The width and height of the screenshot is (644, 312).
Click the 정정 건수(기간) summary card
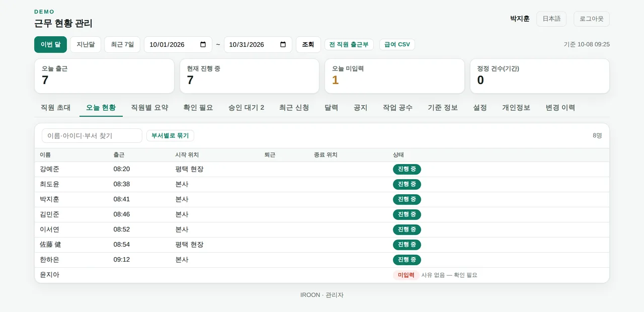(540, 76)
